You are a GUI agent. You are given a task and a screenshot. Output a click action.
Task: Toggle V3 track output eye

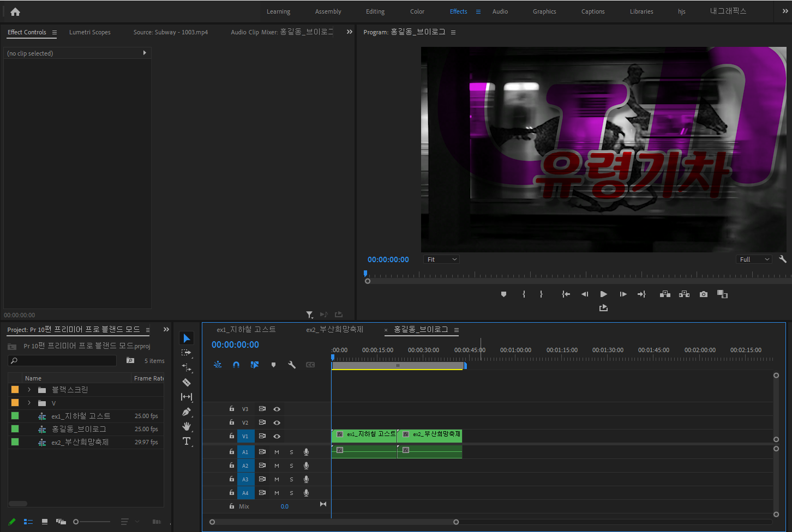click(x=277, y=409)
